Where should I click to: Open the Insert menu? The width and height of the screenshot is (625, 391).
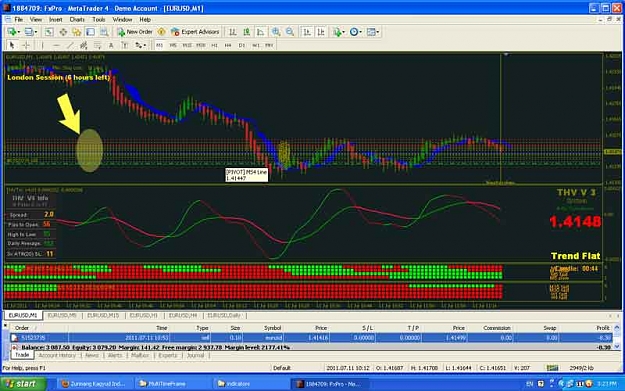(56, 20)
